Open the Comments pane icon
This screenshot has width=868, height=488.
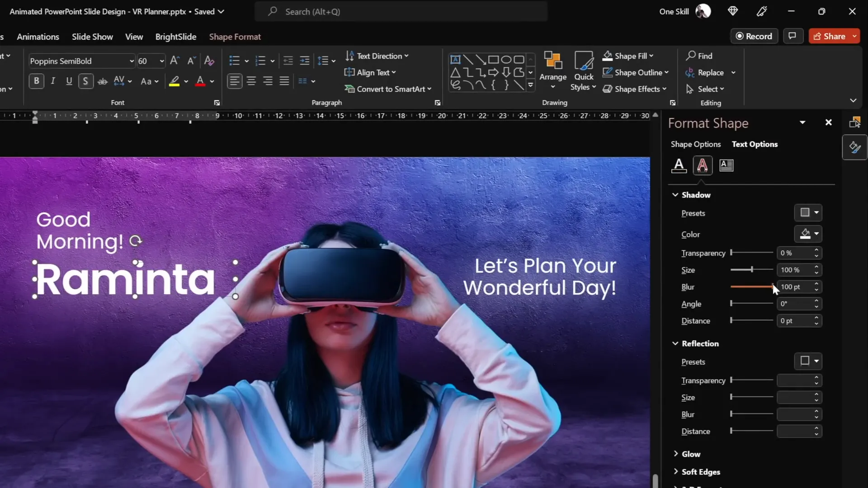pyautogui.click(x=792, y=36)
